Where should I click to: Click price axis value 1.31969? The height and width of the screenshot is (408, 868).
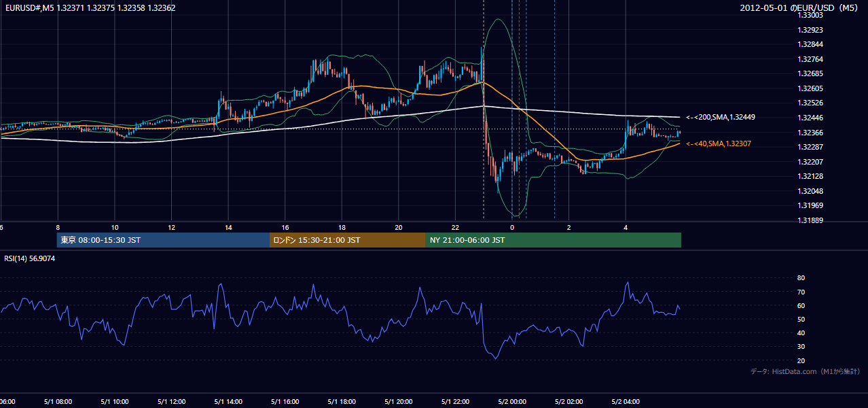810,205
